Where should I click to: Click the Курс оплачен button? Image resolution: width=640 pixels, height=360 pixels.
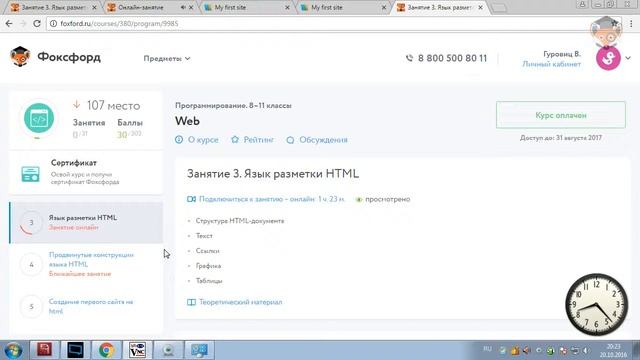click(x=560, y=115)
